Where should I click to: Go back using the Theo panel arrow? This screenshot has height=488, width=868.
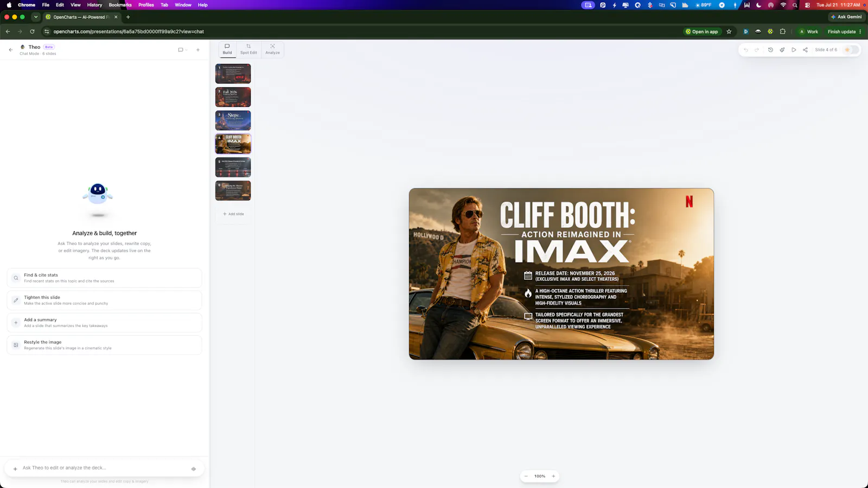11,50
